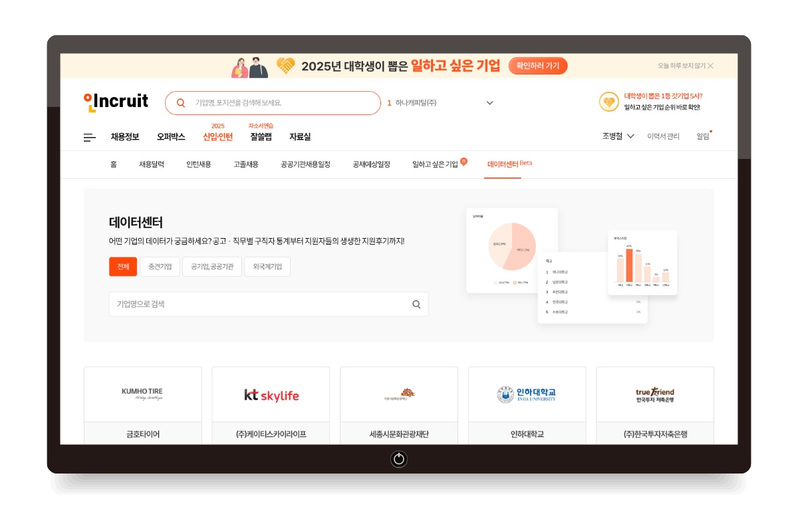This screenshot has width=798, height=532.
Task: Switch to the 공공기관채용일정 tab
Action: [x=305, y=164]
